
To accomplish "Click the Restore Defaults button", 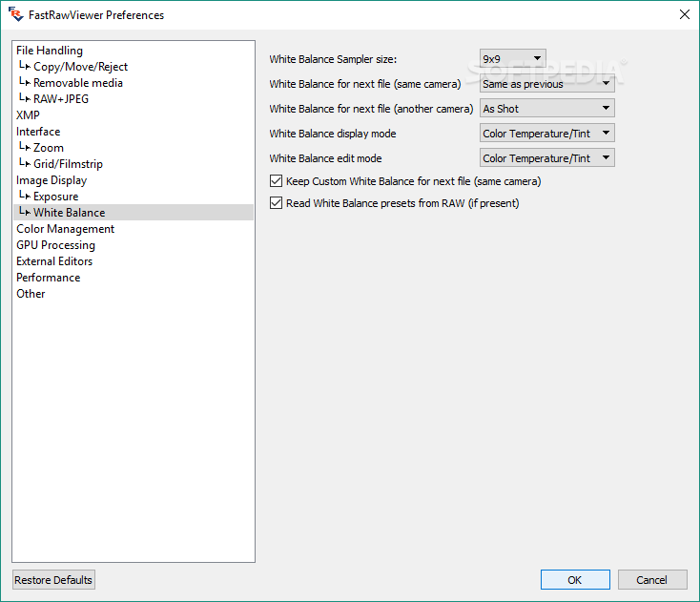I will pos(53,580).
